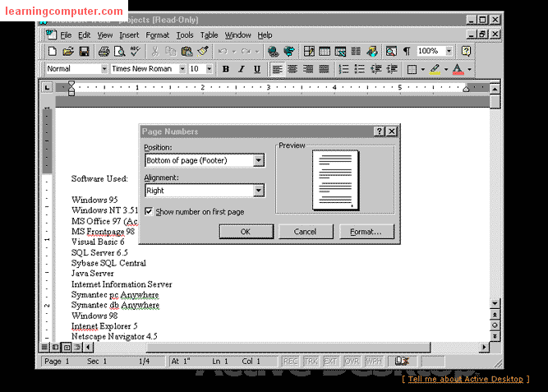Open the Border style dropdown arrow

(x=422, y=69)
